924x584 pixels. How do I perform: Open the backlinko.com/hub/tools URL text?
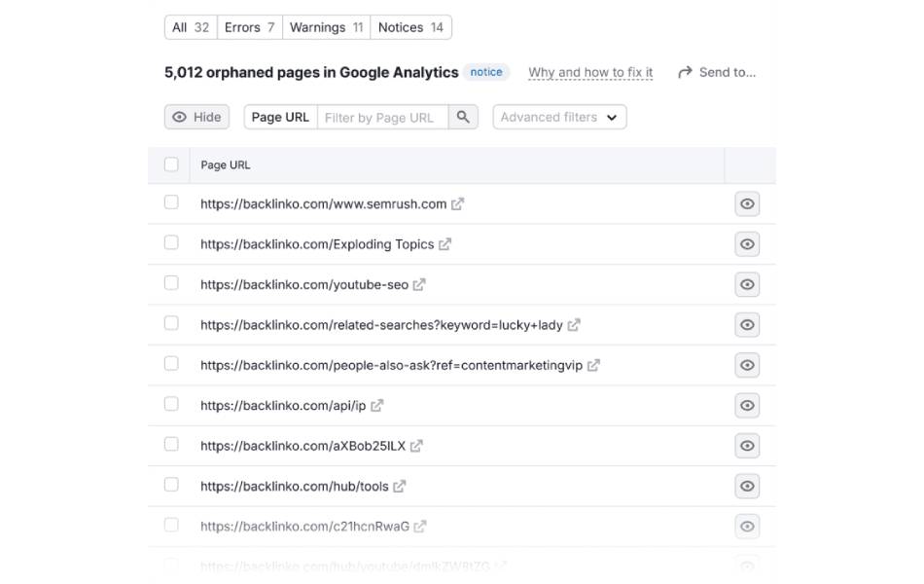pyautogui.click(x=294, y=487)
